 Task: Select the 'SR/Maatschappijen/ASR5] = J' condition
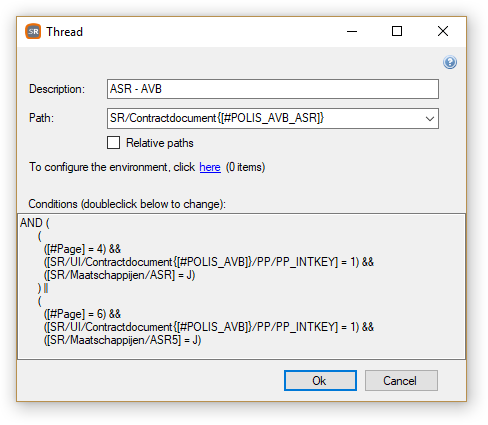(123, 340)
